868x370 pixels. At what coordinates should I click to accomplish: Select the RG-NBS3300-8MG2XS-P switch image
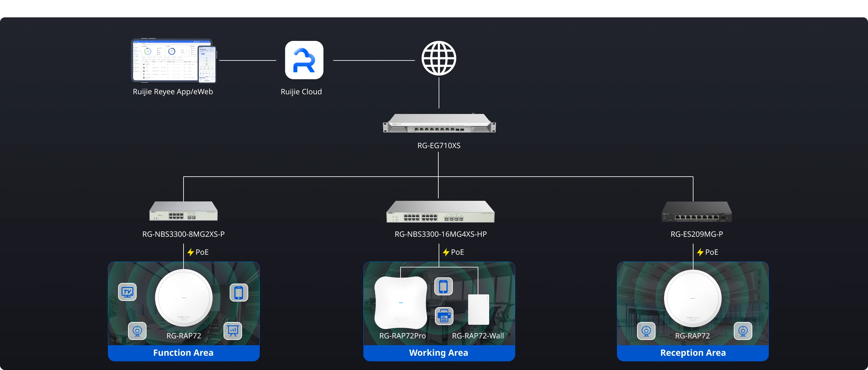pyautogui.click(x=183, y=211)
